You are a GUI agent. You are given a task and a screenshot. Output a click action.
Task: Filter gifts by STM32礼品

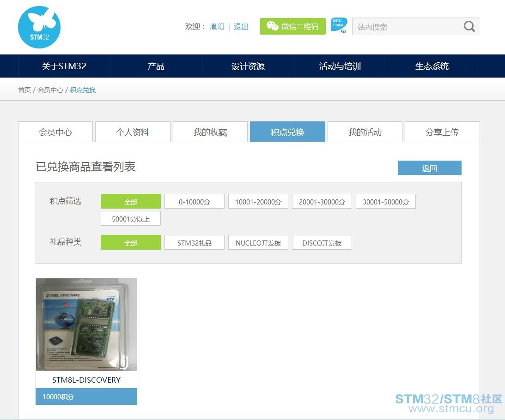[x=195, y=243]
